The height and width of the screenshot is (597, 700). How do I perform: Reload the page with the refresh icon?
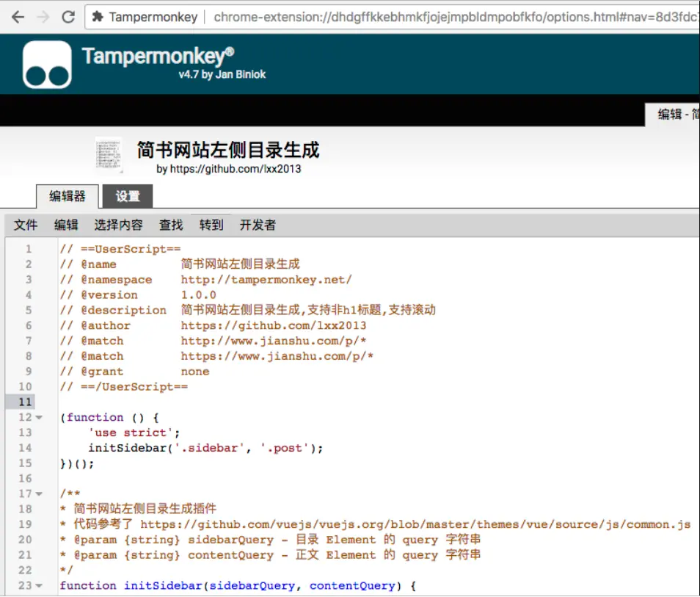68,17
